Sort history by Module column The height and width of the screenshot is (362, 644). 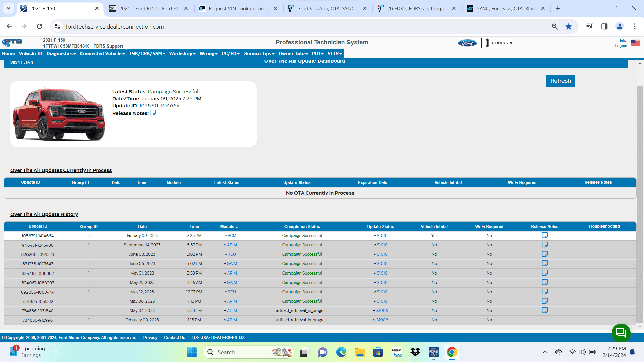229,227
